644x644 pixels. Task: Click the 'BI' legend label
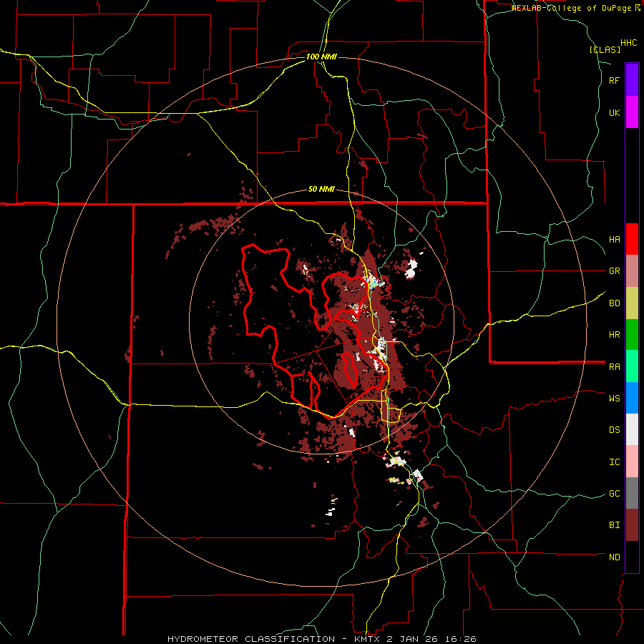(x=614, y=525)
